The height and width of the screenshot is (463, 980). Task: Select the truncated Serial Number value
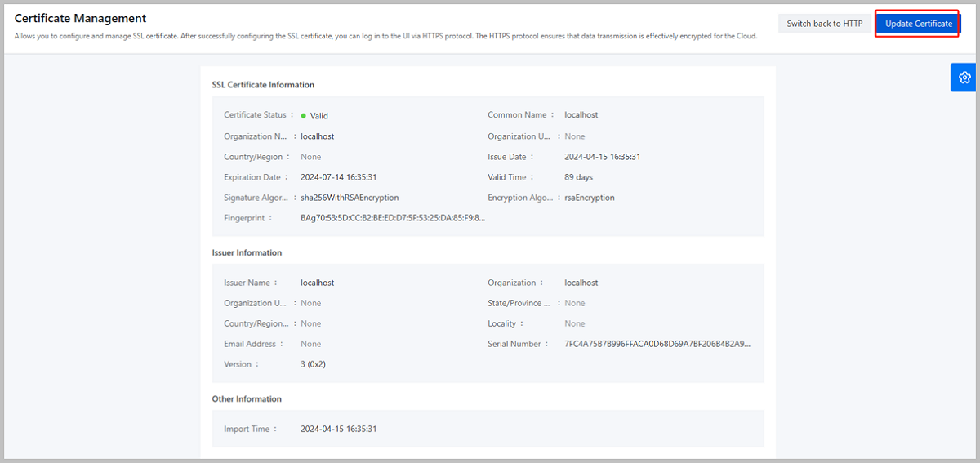click(x=657, y=344)
